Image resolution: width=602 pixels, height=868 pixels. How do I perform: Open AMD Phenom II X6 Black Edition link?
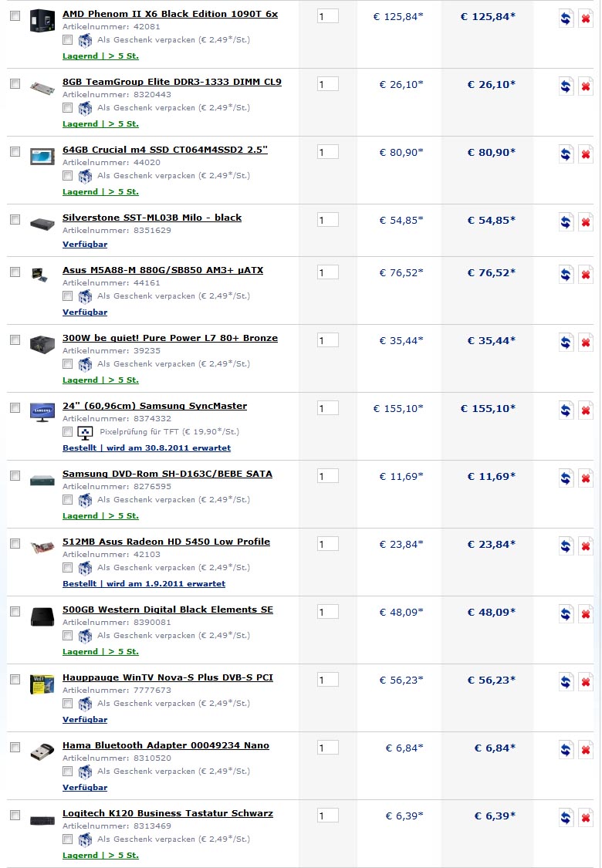click(170, 14)
